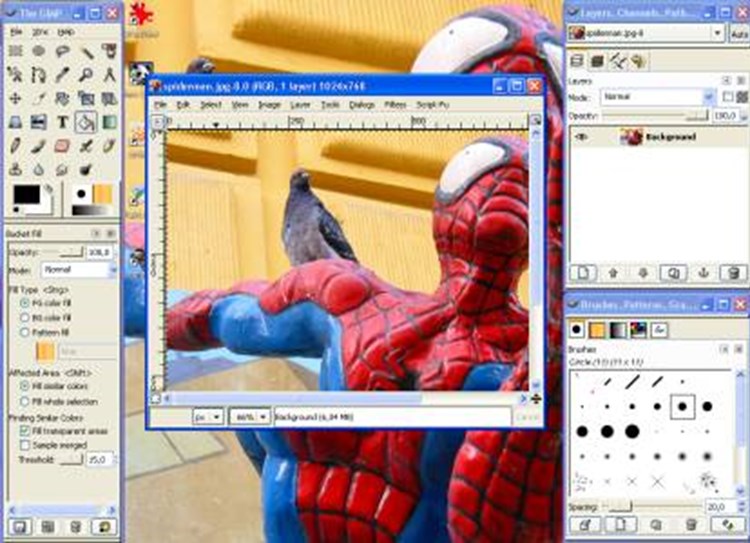Choose the Paths tool
Viewport: 750px width, 543px height.
click(39, 74)
